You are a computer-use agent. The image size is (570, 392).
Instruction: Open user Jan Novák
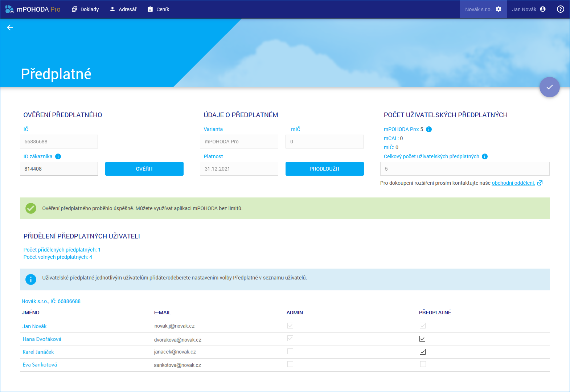[x=34, y=326]
